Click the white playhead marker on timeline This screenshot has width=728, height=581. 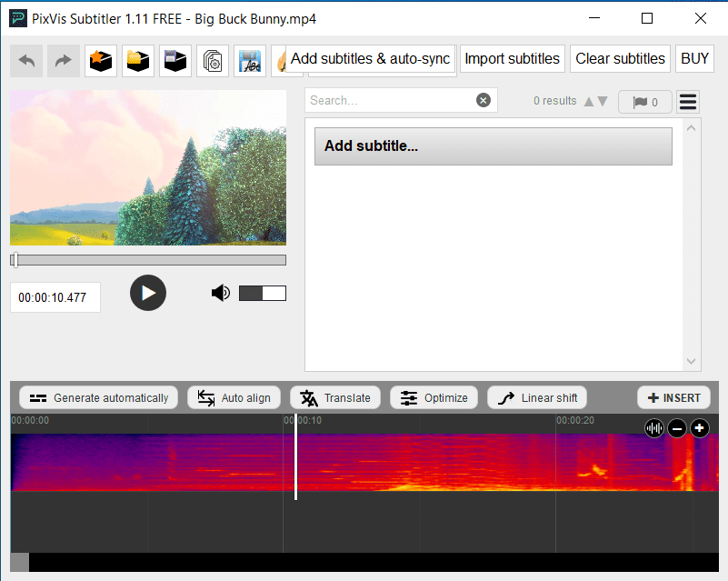295,457
